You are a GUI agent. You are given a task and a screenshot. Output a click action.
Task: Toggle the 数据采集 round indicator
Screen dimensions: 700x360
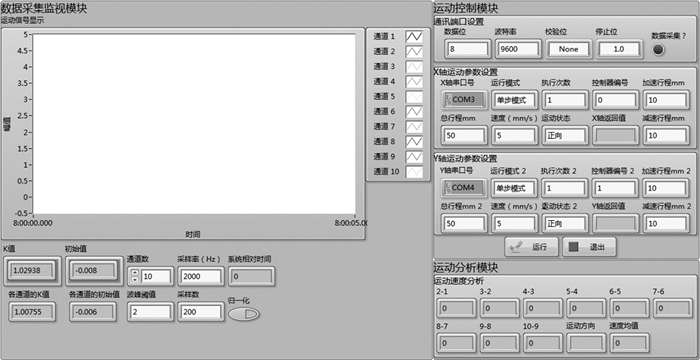tap(658, 50)
